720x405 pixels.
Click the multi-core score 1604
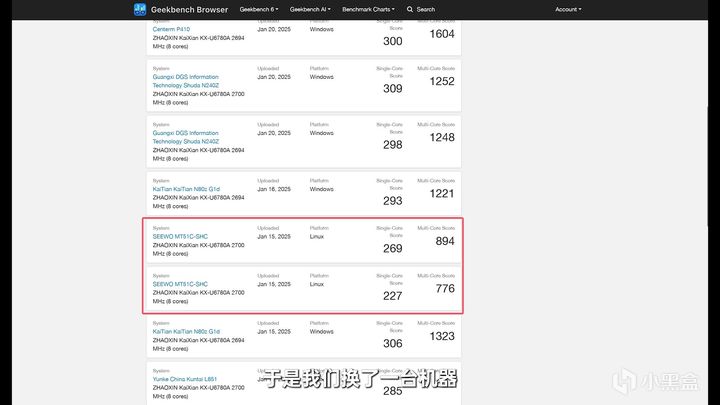[442, 34]
